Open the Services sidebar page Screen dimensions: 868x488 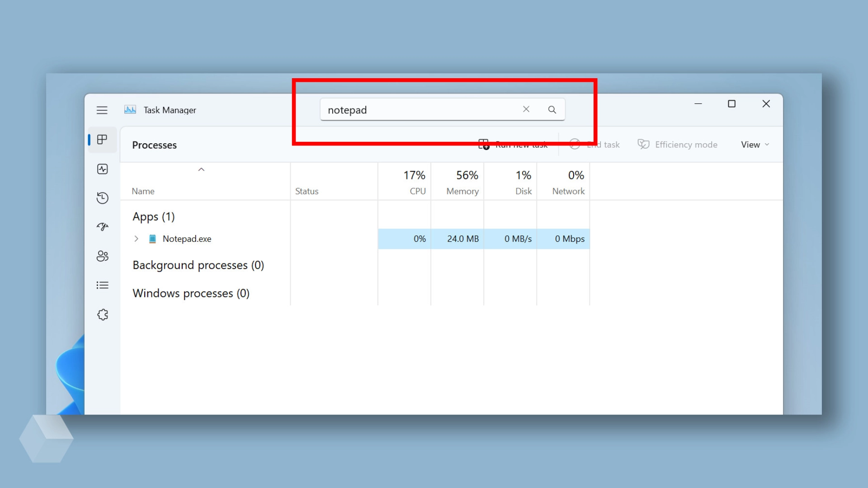103,314
